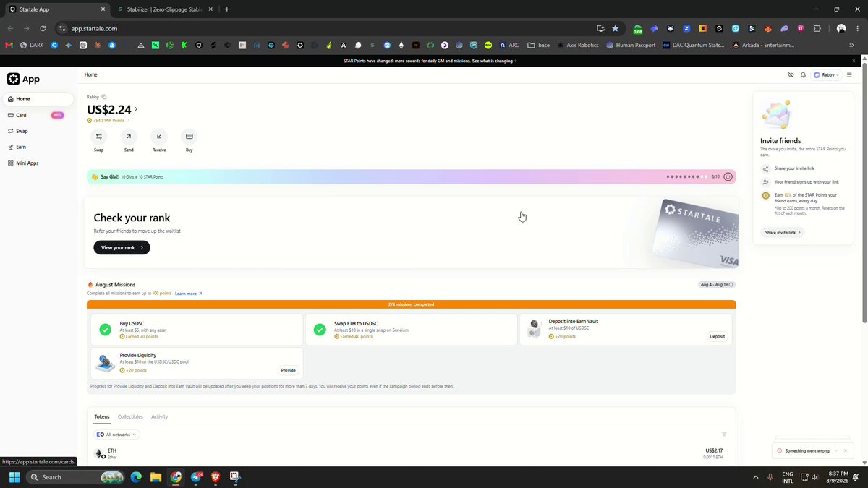Open the hamburger menu in header
This screenshot has width=868, height=488.
coord(849,74)
